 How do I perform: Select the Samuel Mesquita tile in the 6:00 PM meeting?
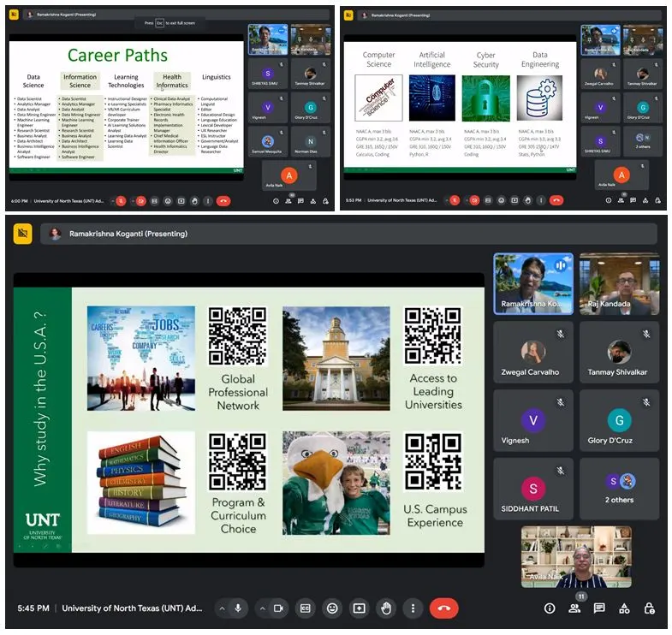coord(267,141)
